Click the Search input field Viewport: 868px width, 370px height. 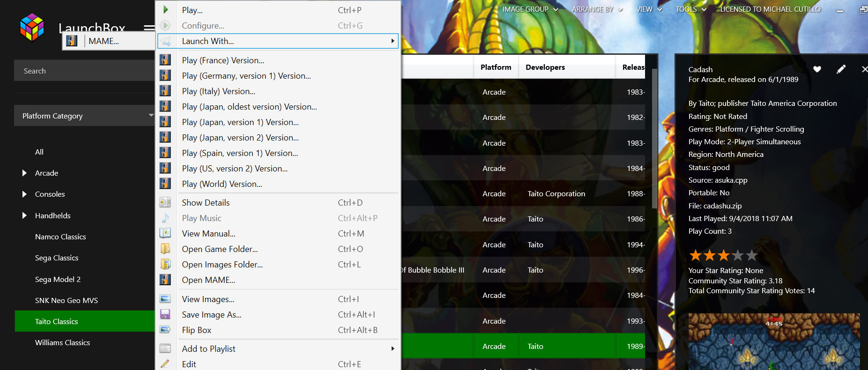(84, 71)
